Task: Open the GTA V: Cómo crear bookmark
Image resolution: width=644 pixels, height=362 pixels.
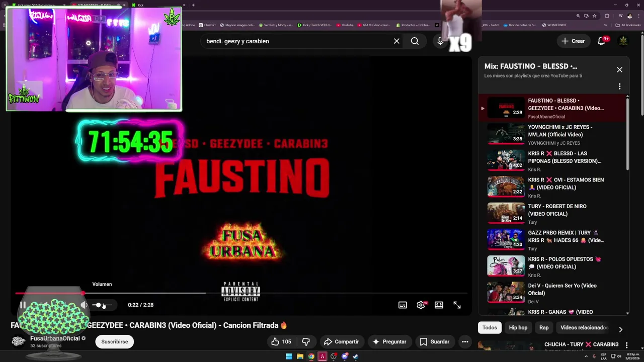Action: [374, 25]
